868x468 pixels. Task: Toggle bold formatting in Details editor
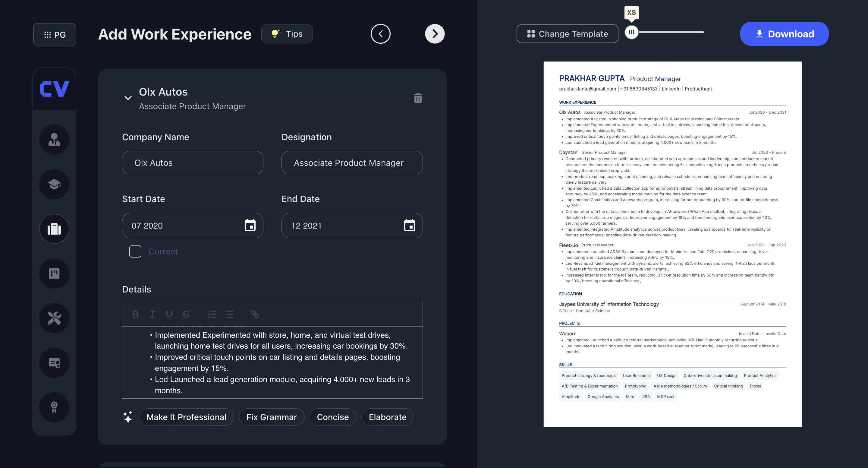coord(135,314)
